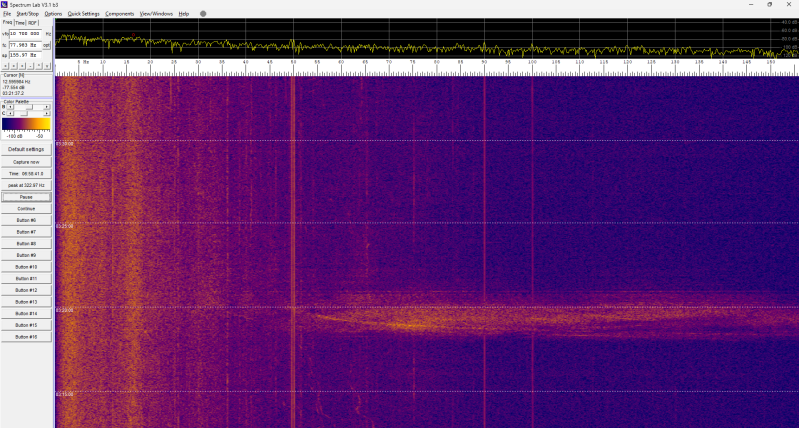Click right arrow of B brightness slider

pos(47,107)
